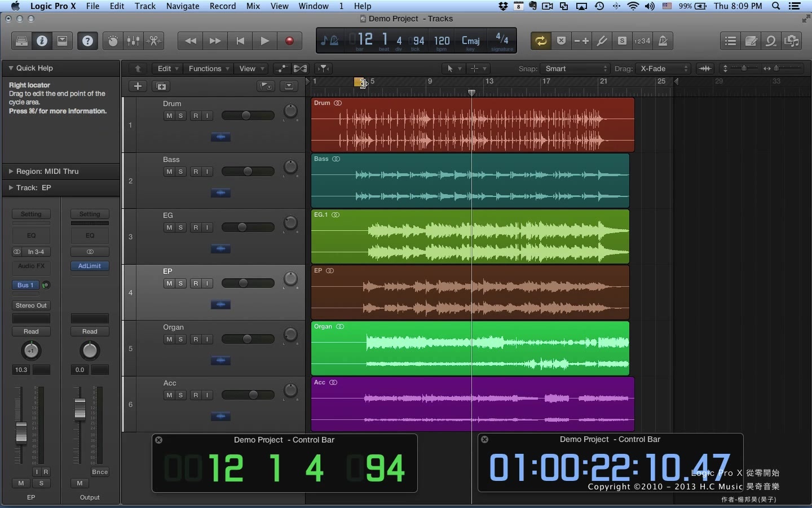Enable input monitoring on Organ track
812x508 pixels.
(x=207, y=339)
